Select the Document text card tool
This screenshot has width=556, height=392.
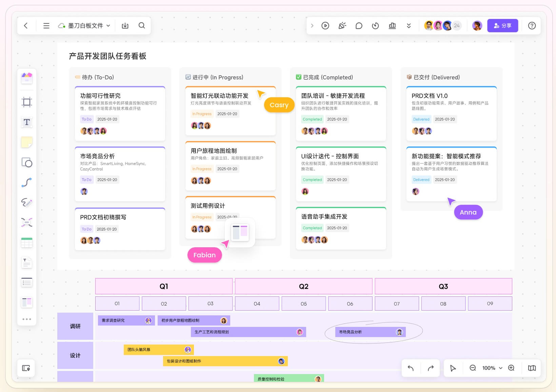point(27,262)
